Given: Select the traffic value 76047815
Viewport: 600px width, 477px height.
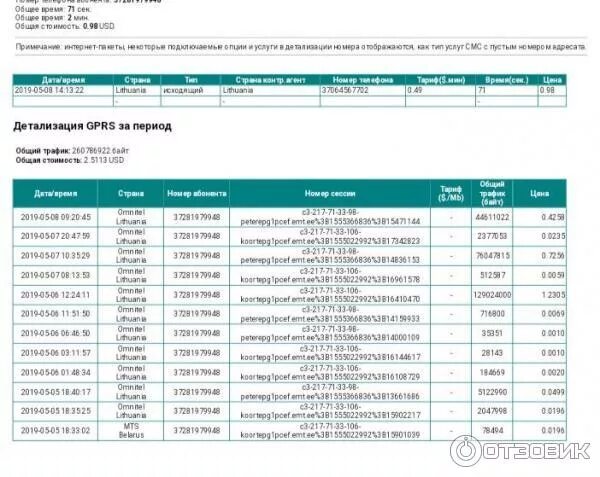Looking at the screenshot, I should click(x=492, y=256).
